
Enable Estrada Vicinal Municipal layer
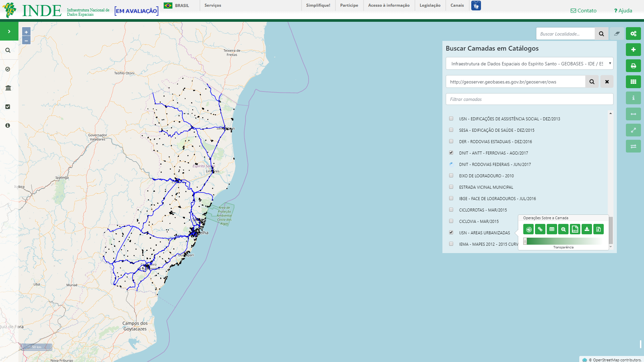click(451, 187)
